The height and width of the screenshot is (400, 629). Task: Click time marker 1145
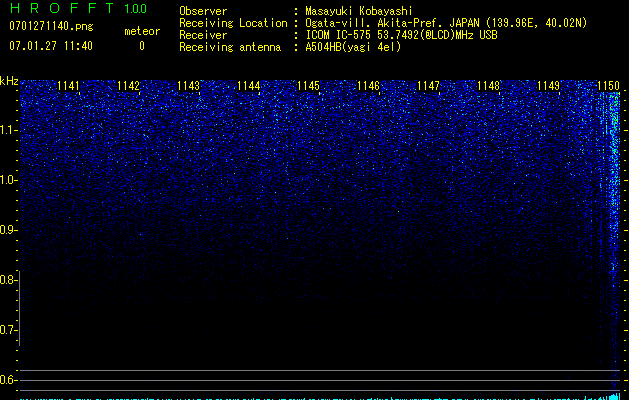coord(308,86)
